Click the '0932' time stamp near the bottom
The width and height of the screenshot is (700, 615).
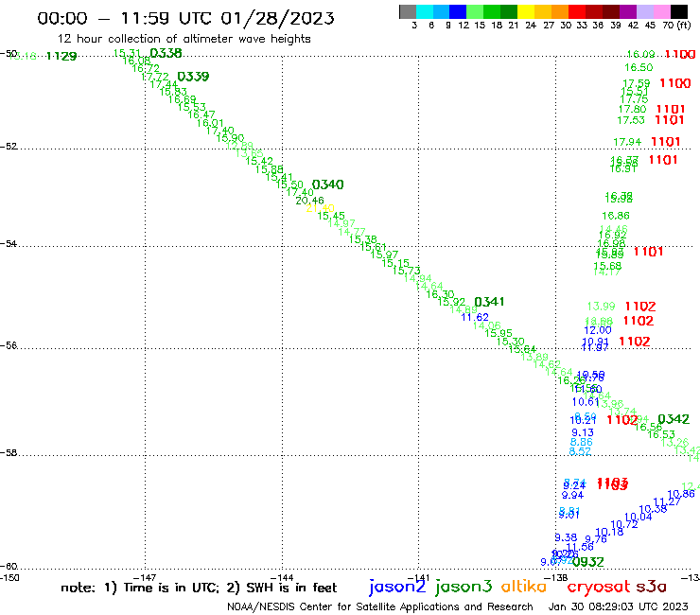(588, 562)
